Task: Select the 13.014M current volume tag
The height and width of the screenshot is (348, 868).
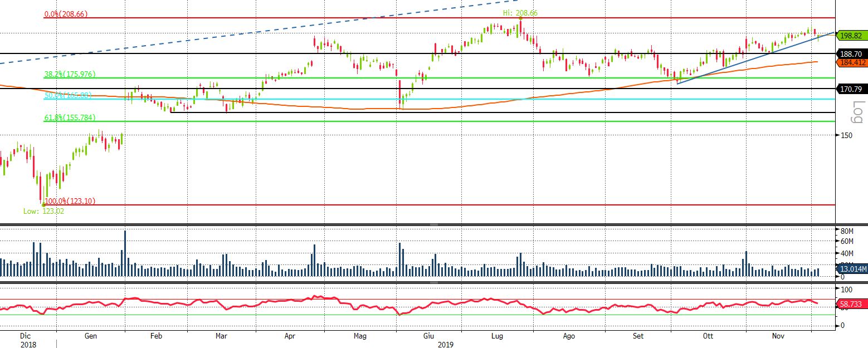Action: point(851,269)
